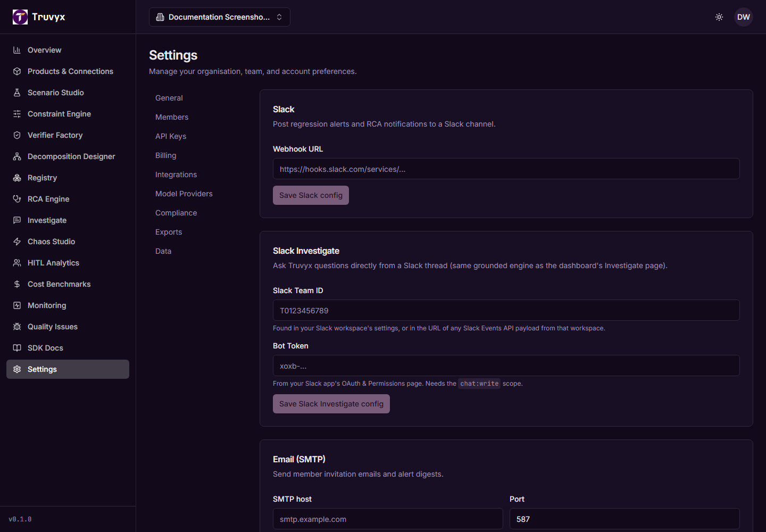Focus the Port field showing 587

(625, 519)
